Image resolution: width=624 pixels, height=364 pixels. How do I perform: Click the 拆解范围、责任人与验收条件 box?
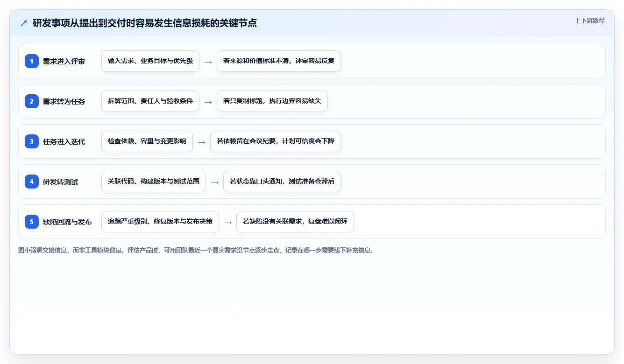pyautogui.click(x=150, y=101)
